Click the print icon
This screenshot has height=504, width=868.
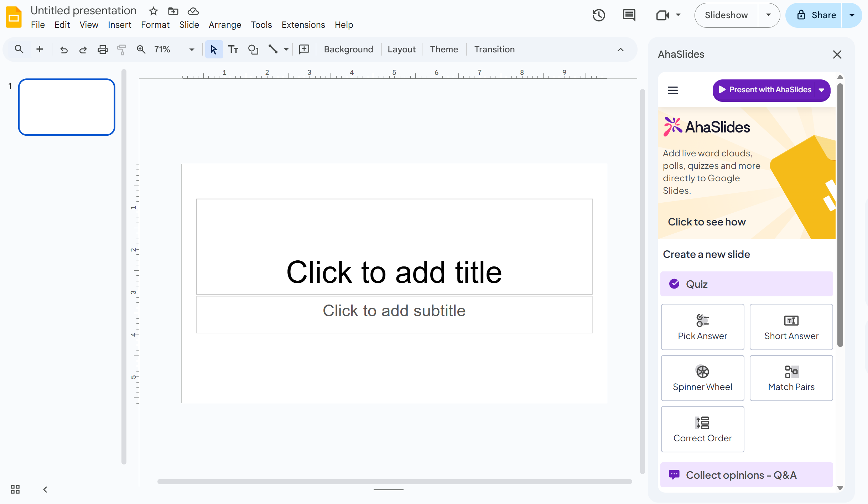(x=103, y=50)
